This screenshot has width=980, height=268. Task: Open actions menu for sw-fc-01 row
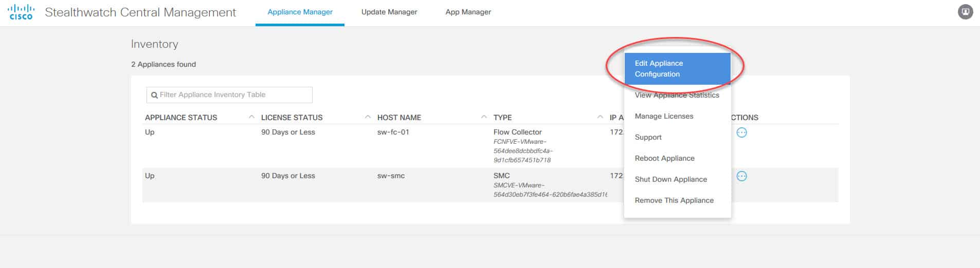pos(741,132)
